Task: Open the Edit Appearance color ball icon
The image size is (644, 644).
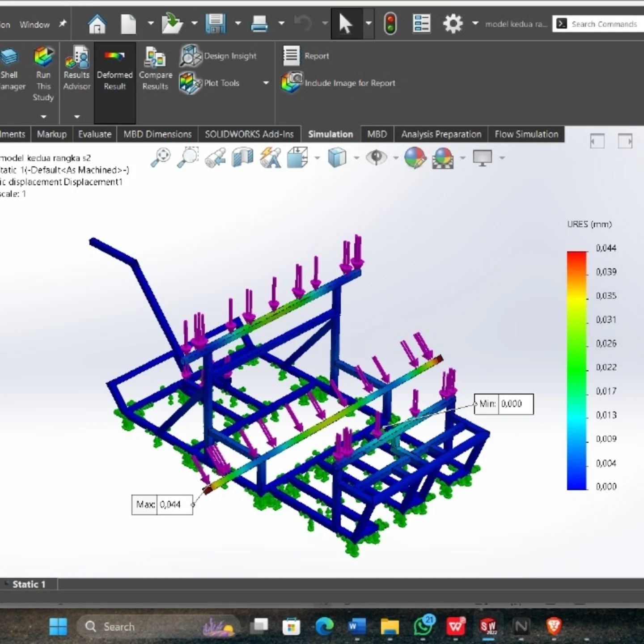Action: pyautogui.click(x=415, y=157)
